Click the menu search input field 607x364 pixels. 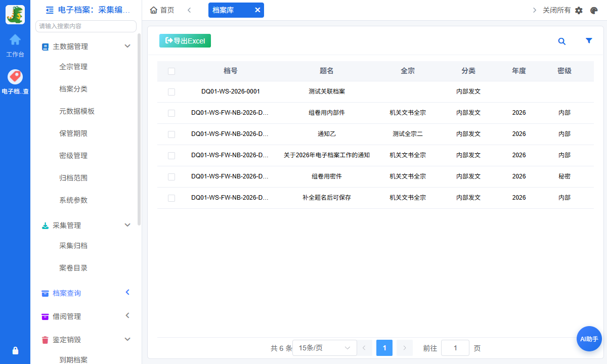click(x=86, y=26)
